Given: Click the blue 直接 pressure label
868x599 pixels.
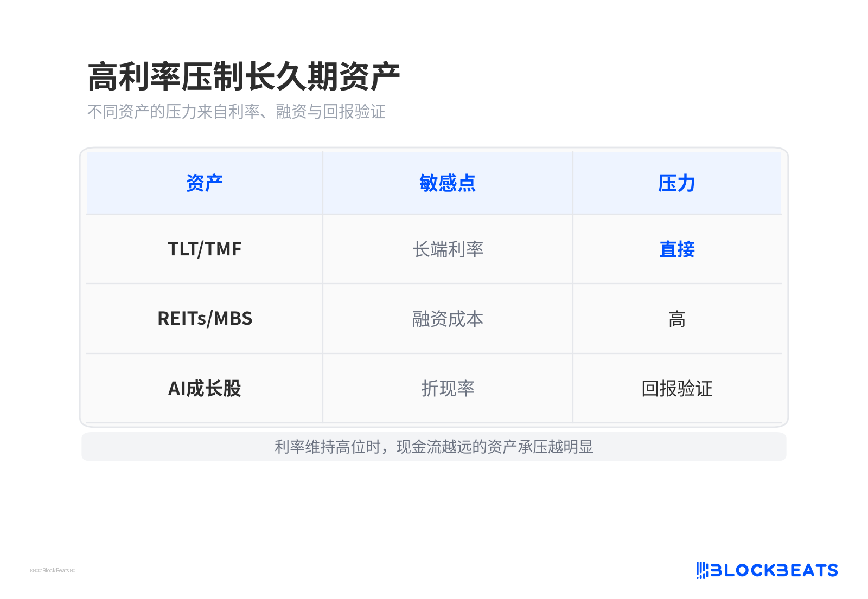Looking at the screenshot, I should pos(677,249).
